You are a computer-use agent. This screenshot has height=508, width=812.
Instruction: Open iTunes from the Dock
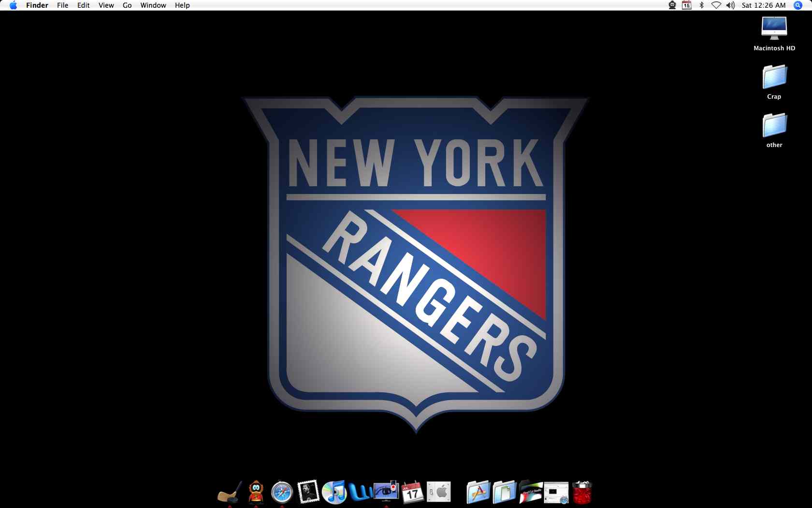click(x=334, y=493)
